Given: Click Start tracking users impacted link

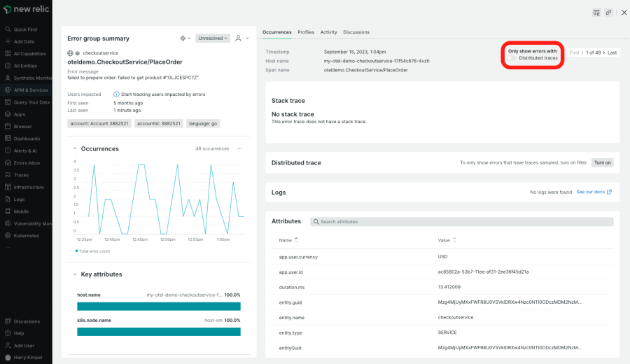Looking at the screenshot, I should (x=163, y=94).
